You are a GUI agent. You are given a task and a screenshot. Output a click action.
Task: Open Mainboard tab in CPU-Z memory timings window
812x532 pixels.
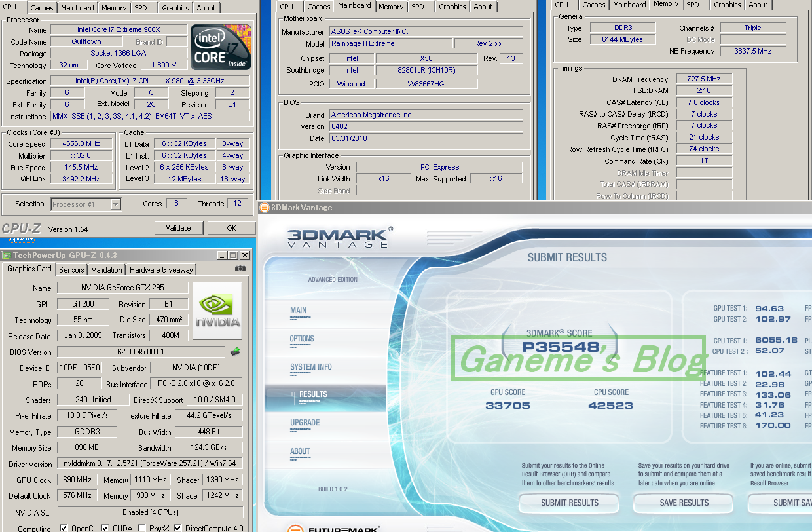tap(629, 5)
